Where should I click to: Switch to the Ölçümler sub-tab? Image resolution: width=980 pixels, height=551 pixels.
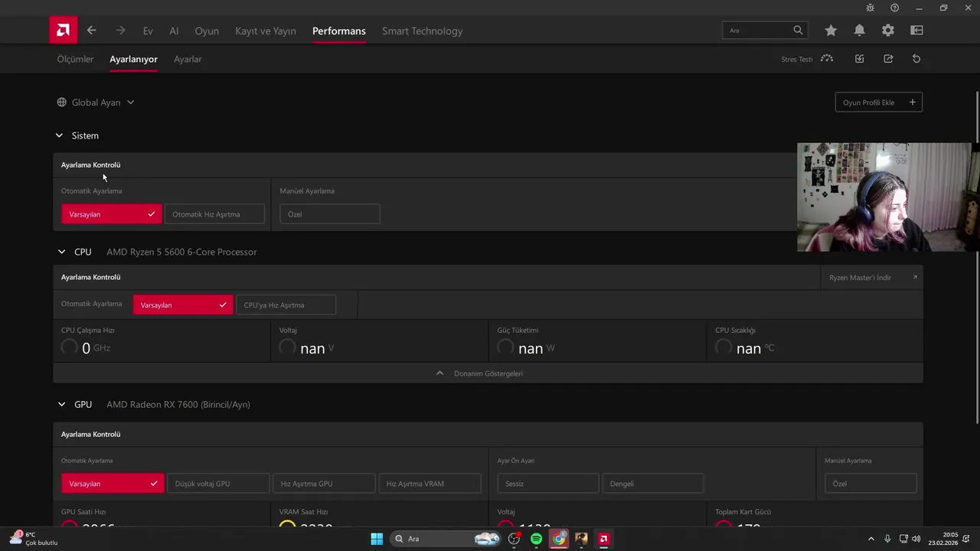75,59
